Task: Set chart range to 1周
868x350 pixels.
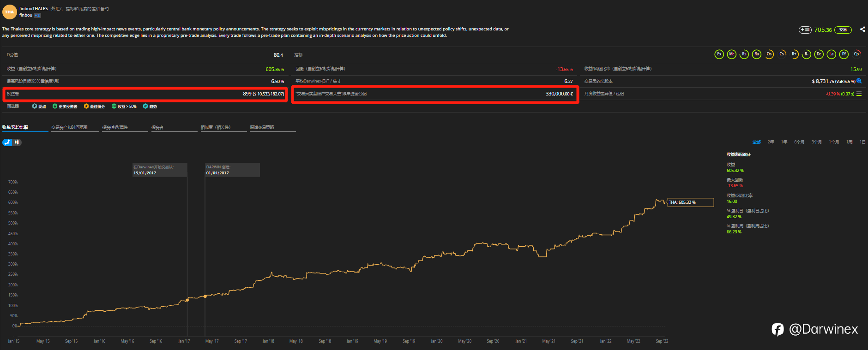Action: pos(849,142)
